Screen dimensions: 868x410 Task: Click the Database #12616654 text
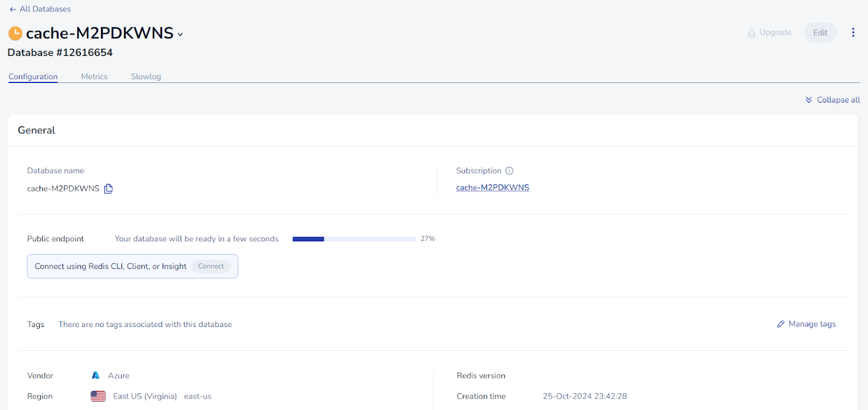pos(60,53)
